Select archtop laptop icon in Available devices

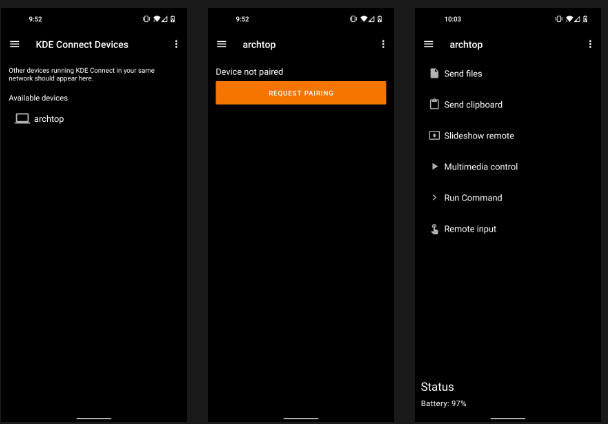(x=22, y=118)
